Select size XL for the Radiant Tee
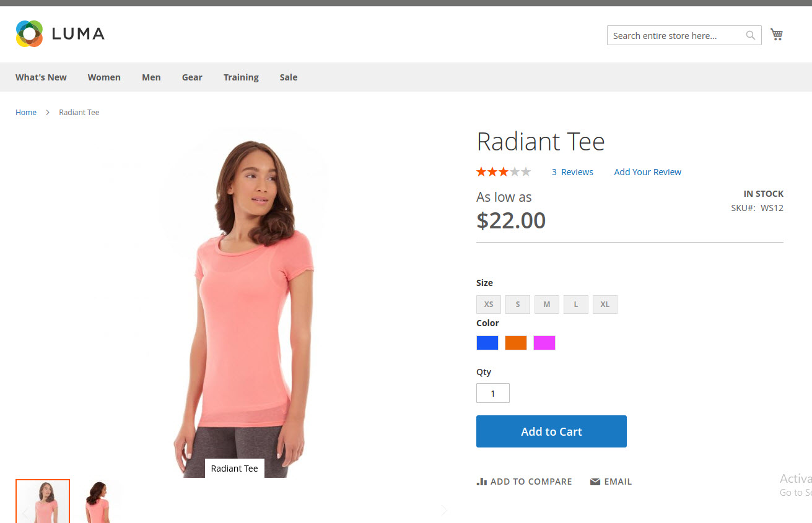This screenshot has width=812, height=523. (x=605, y=304)
